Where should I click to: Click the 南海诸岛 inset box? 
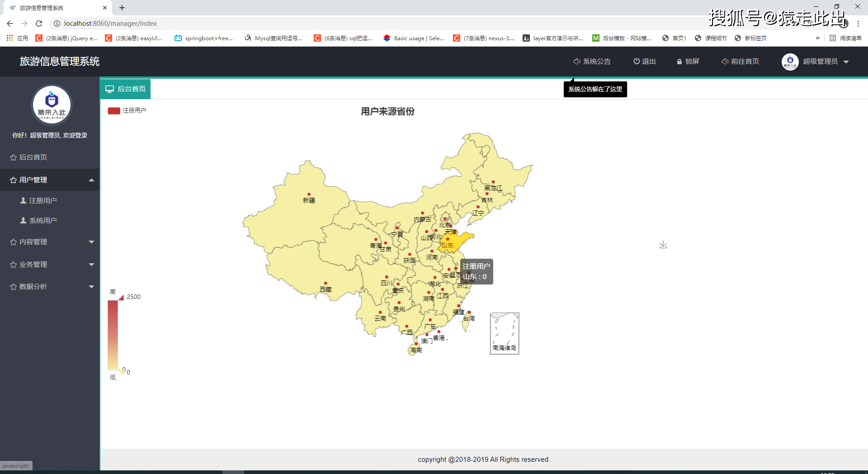505,333
